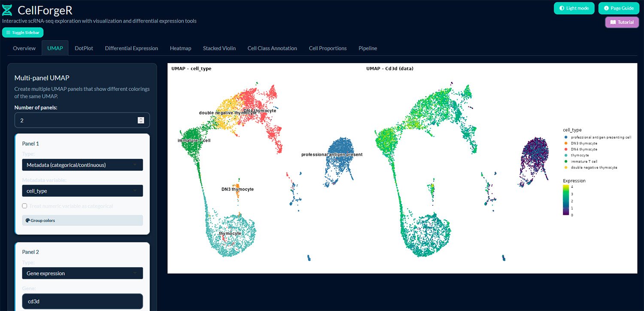This screenshot has height=311, width=644.
Task: Switch to Light mode
Action: tap(574, 8)
